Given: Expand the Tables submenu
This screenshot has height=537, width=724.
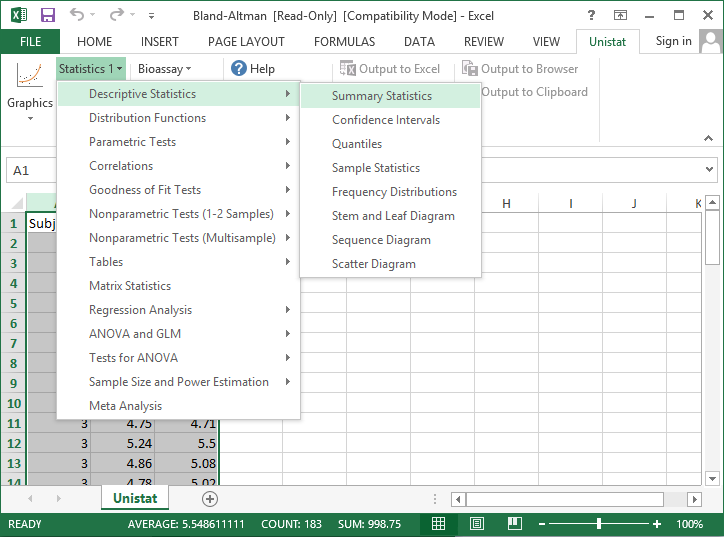Looking at the screenshot, I should click(x=178, y=262).
